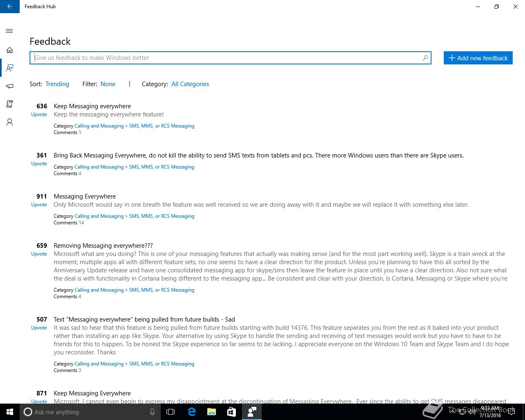Open the hamburger navigation menu

pyautogui.click(x=9, y=31)
